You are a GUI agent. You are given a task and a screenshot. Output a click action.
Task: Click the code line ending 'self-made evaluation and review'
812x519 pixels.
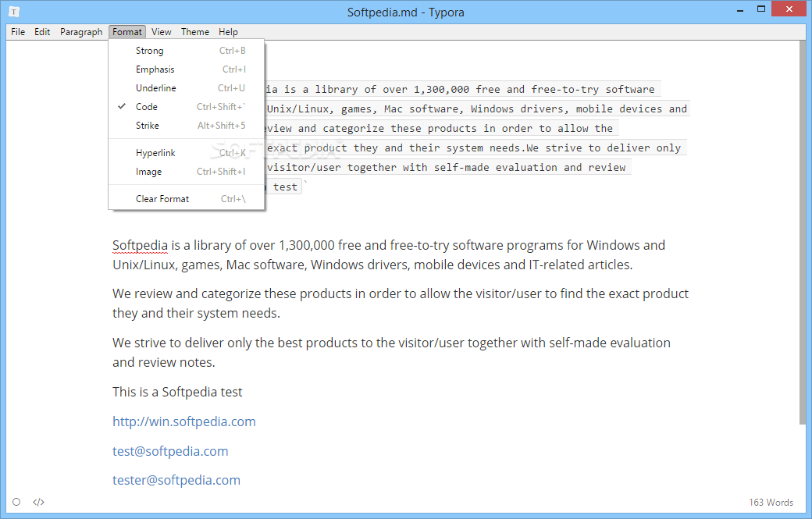pos(447,168)
